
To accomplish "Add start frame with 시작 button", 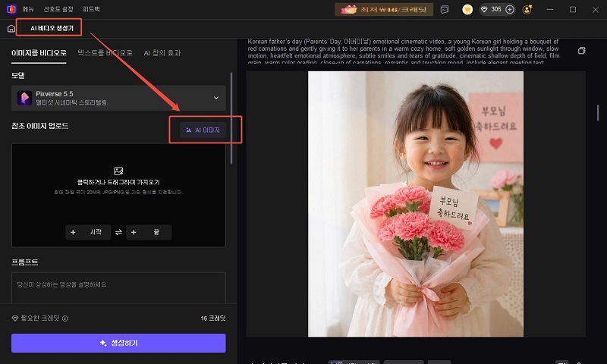I will (88, 232).
